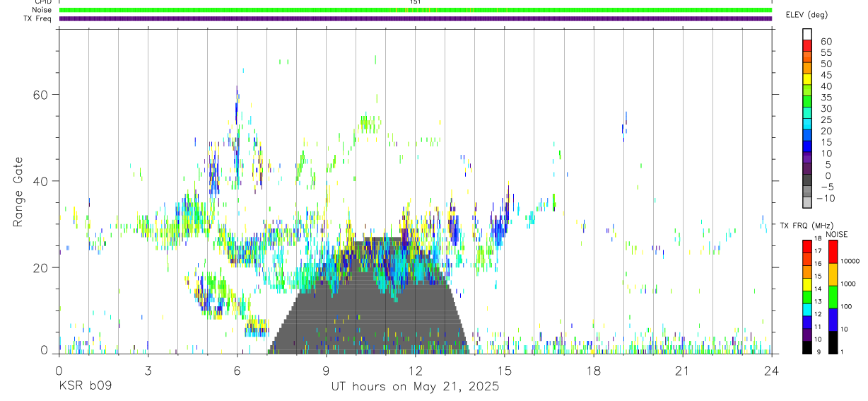This screenshot has width=868, height=401.
Task: Select the yellow 40–45 degree elevation swatch
Action: point(807,80)
